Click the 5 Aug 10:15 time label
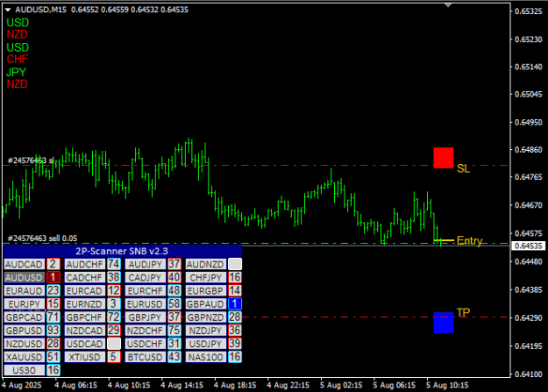 tap(447, 385)
